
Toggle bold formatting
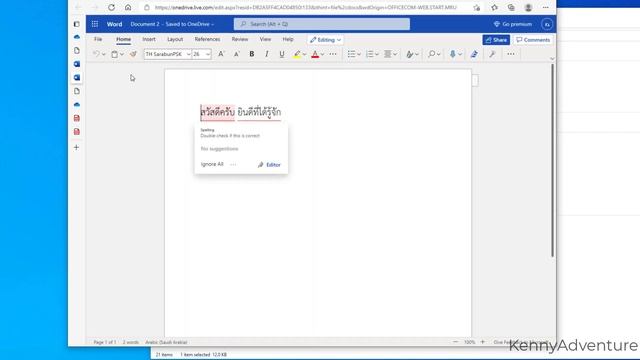(x=252, y=54)
